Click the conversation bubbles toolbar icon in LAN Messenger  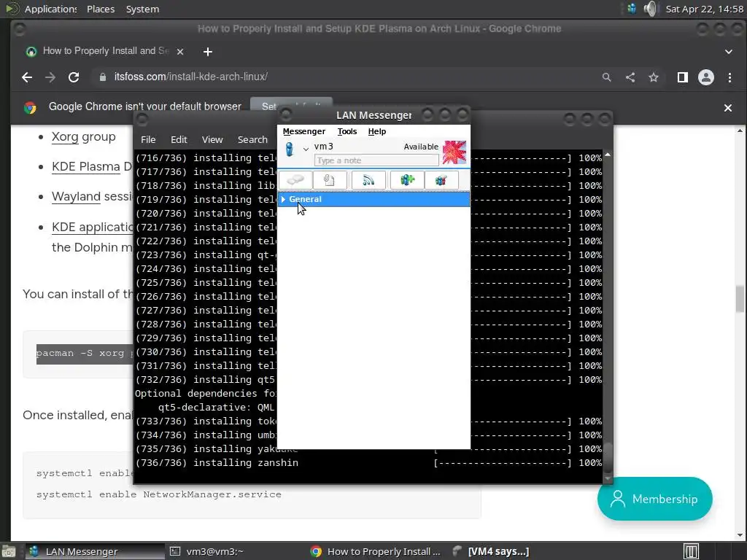click(x=295, y=180)
